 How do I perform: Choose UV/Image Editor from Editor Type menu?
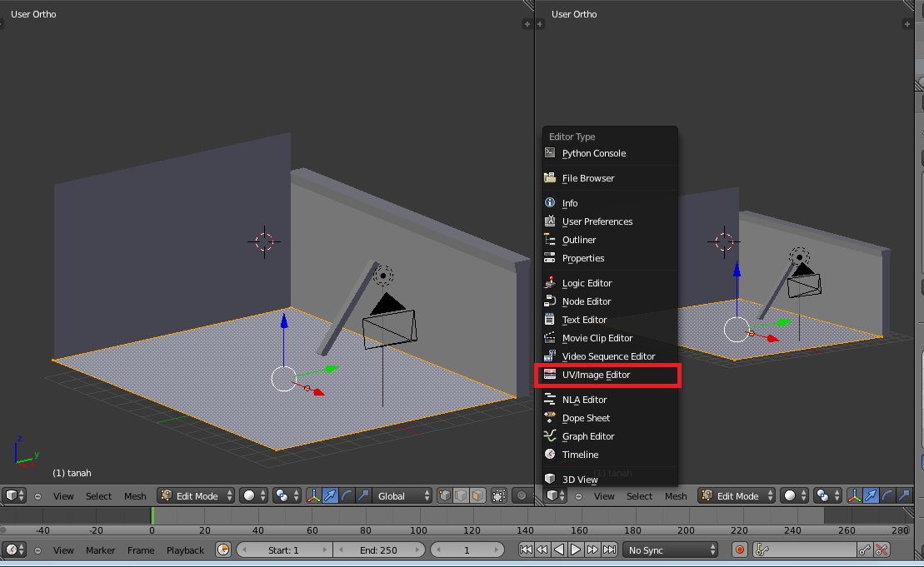point(610,375)
